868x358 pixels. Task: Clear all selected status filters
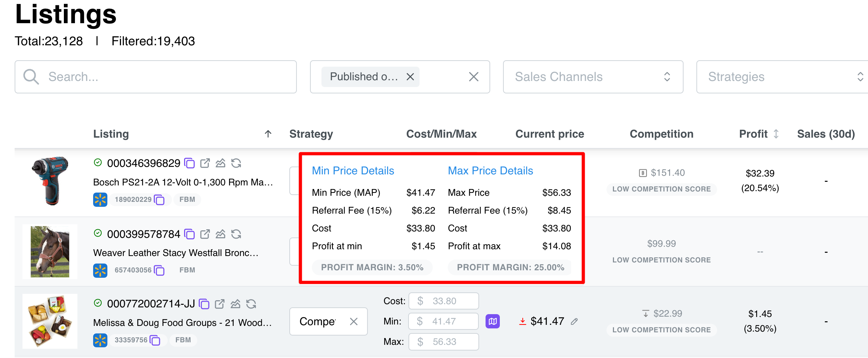pyautogui.click(x=474, y=77)
